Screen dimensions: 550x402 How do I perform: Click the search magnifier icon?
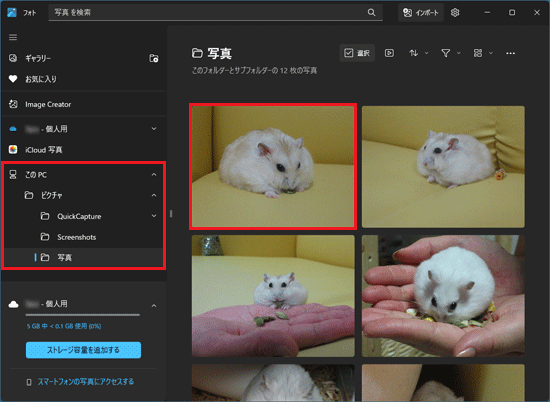[371, 13]
